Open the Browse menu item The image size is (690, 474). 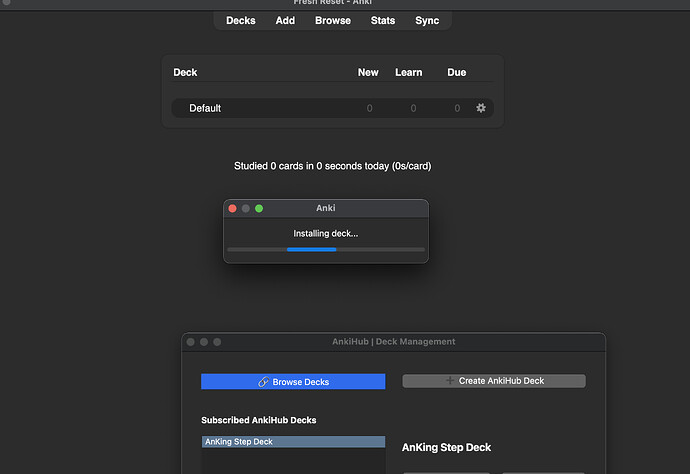coord(333,21)
